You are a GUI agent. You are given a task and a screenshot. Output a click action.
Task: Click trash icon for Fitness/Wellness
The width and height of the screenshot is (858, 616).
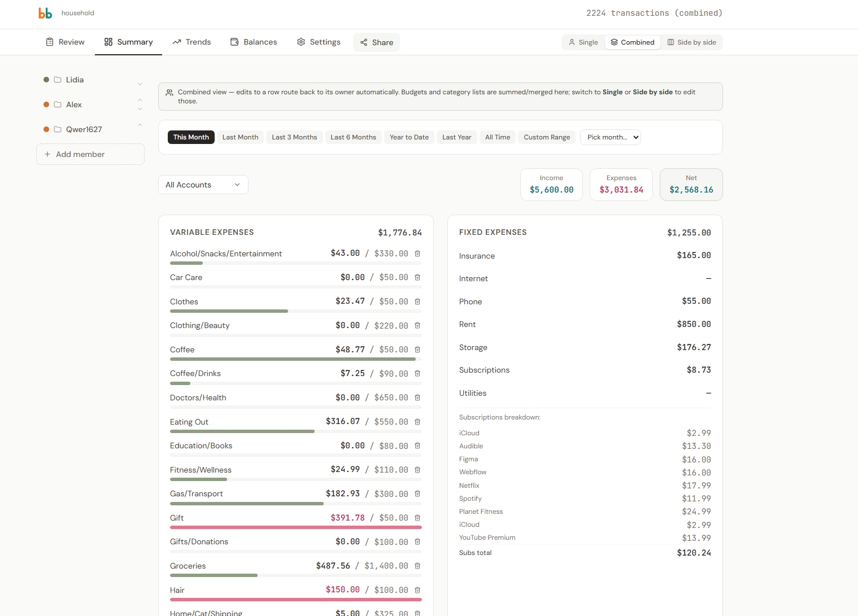[x=417, y=470]
